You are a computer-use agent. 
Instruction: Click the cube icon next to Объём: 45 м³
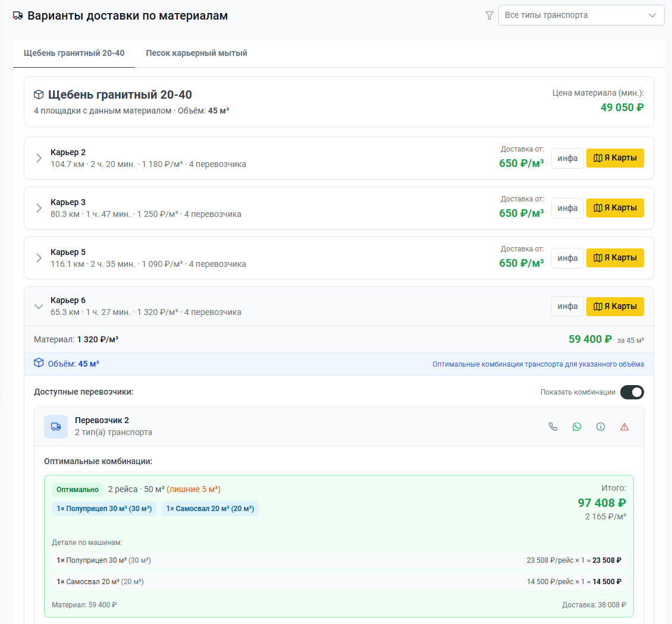point(39,363)
